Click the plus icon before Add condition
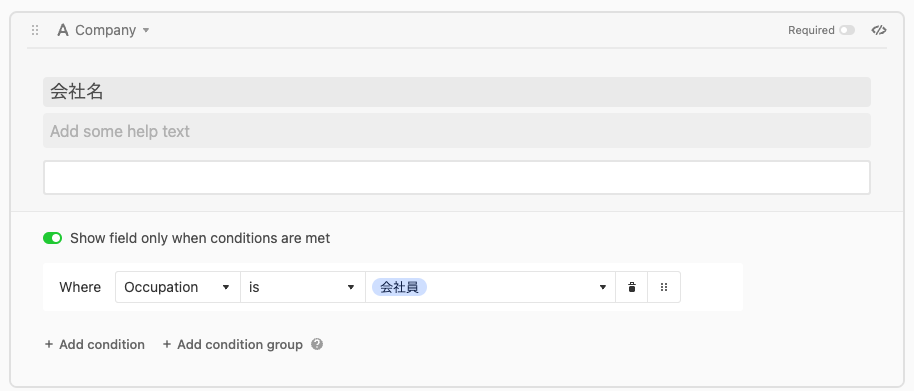 tap(49, 344)
